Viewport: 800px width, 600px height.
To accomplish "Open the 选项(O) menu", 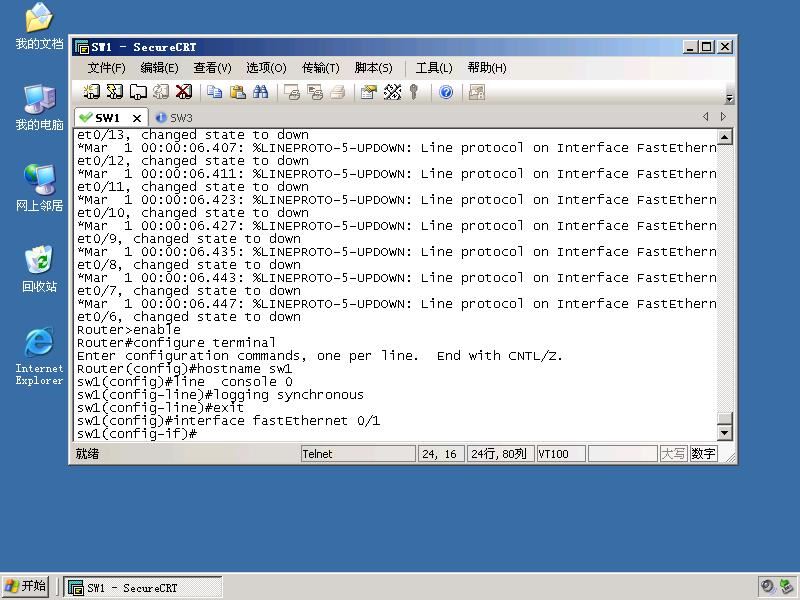I will click(x=266, y=68).
